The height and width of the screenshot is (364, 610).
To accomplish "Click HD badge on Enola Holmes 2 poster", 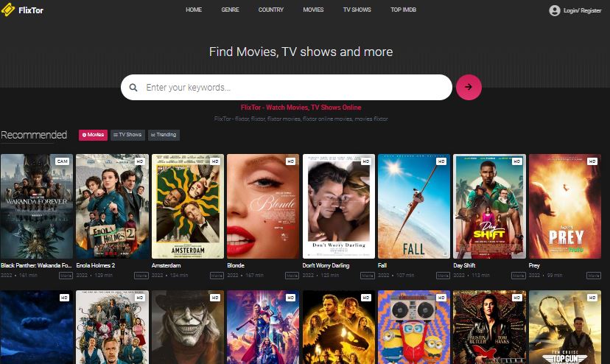I will pyautogui.click(x=140, y=161).
